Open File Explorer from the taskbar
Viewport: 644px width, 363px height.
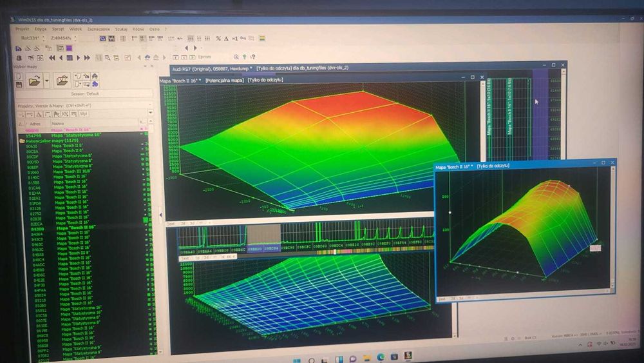366,358
